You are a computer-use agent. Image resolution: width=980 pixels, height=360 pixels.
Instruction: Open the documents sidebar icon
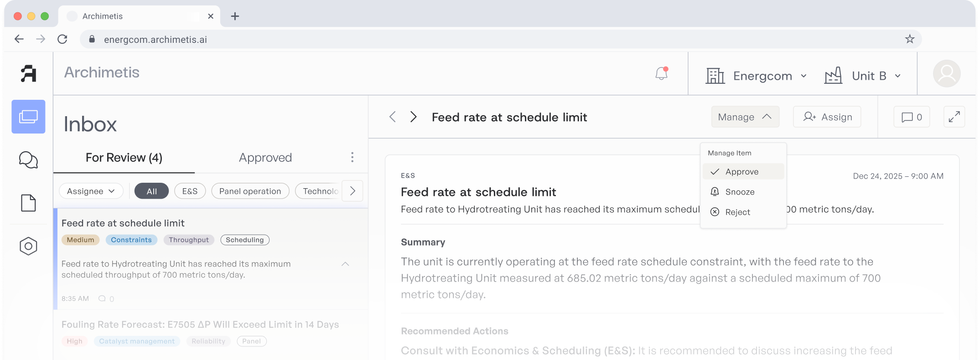coord(28,203)
